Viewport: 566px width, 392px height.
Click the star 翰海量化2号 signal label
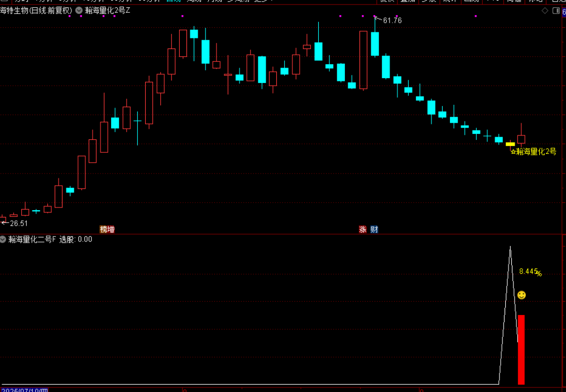(x=534, y=152)
